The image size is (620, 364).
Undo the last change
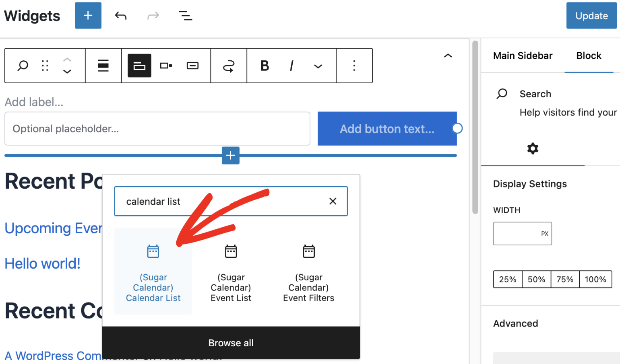pos(120,16)
